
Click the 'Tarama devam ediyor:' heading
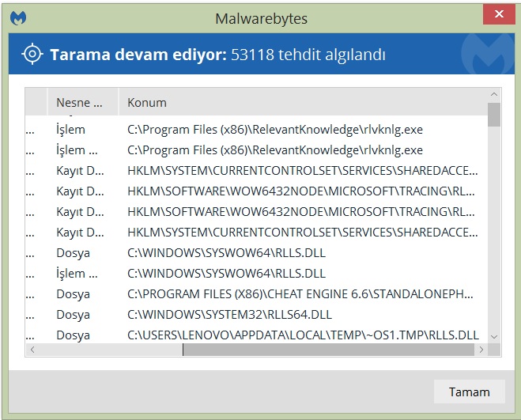click(138, 55)
